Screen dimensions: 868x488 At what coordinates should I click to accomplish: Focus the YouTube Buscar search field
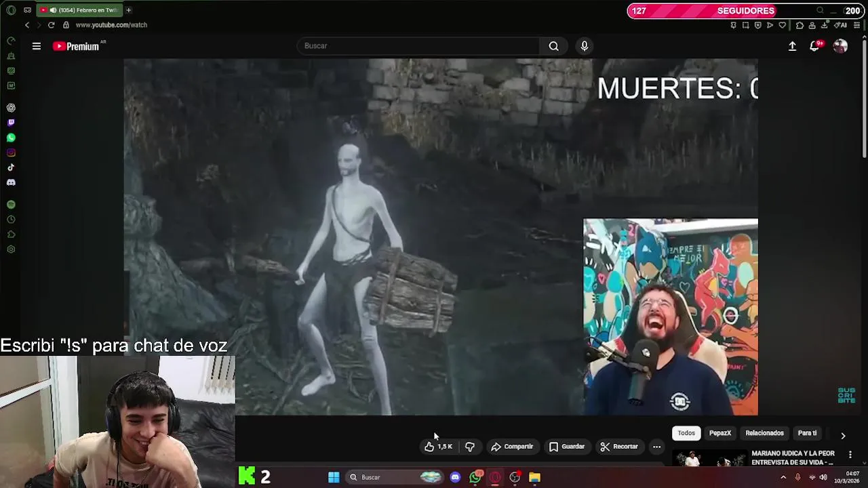tap(418, 46)
